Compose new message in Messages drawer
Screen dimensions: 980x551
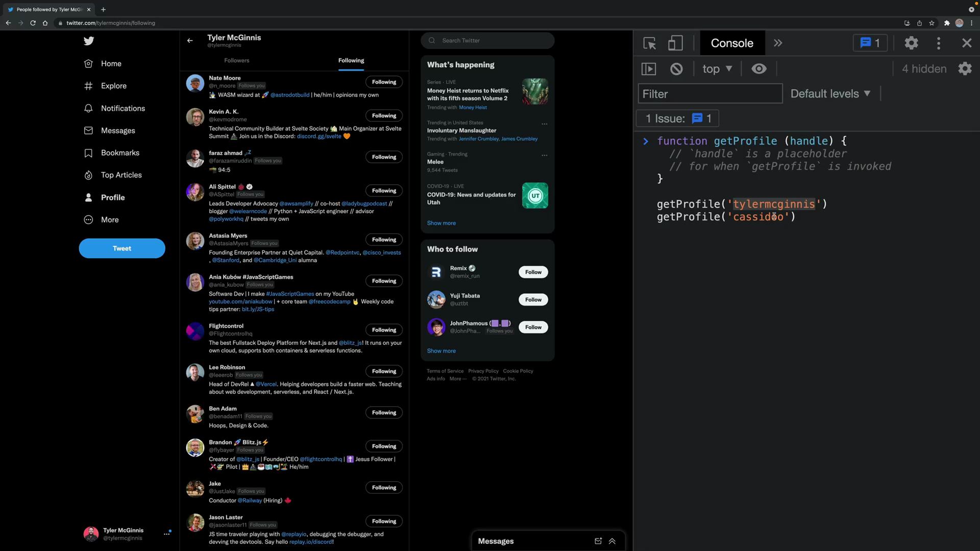pyautogui.click(x=598, y=541)
